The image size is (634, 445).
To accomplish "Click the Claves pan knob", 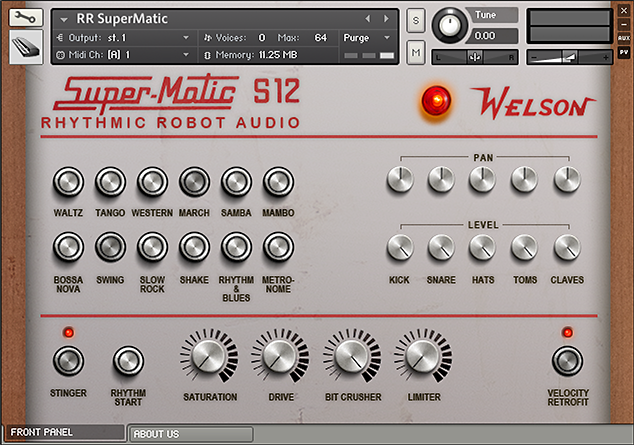I will pyautogui.click(x=567, y=179).
